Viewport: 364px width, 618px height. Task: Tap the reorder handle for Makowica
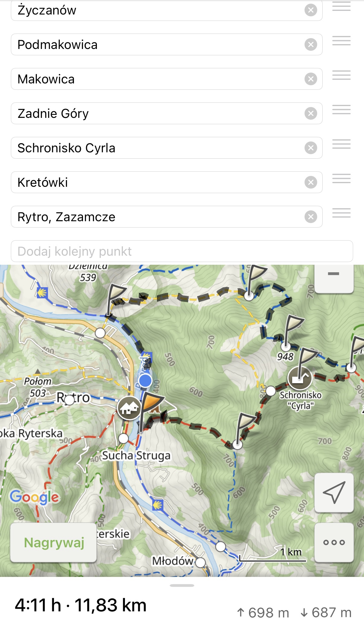[341, 75]
